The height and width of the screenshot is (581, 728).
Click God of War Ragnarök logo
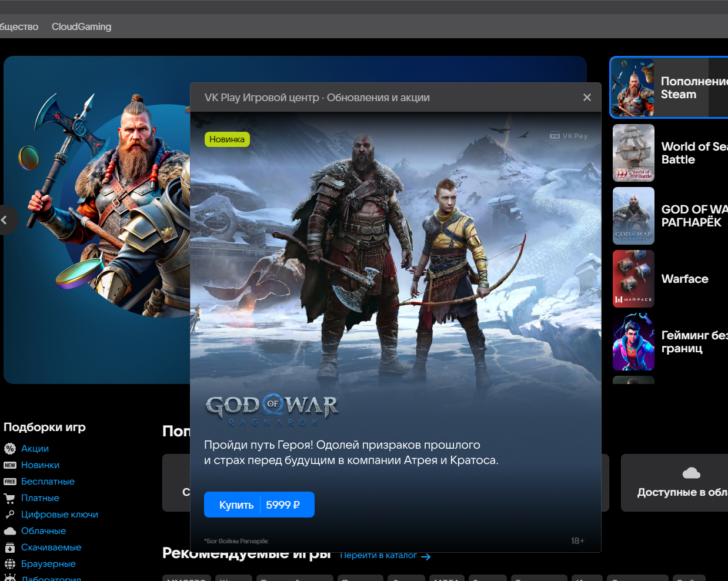coord(272,409)
